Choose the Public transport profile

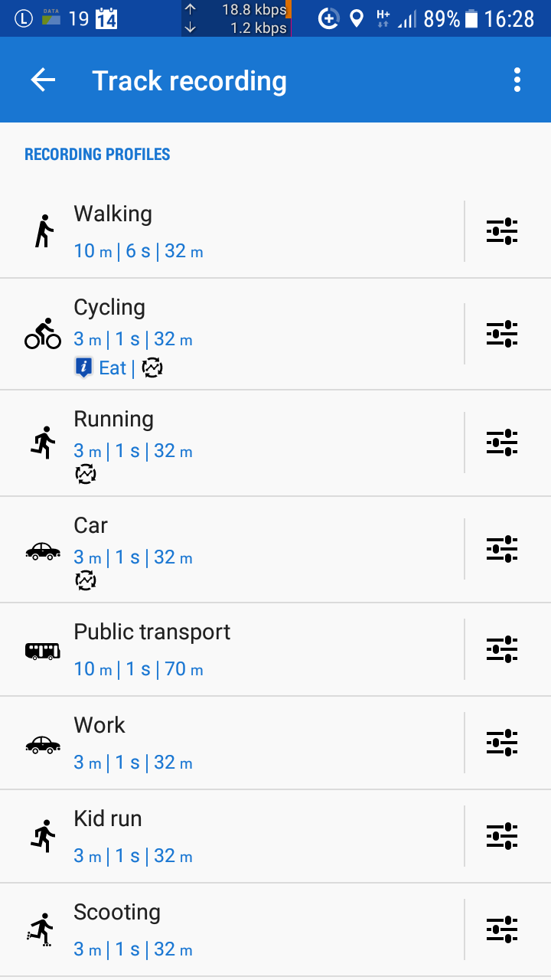click(x=230, y=649)
